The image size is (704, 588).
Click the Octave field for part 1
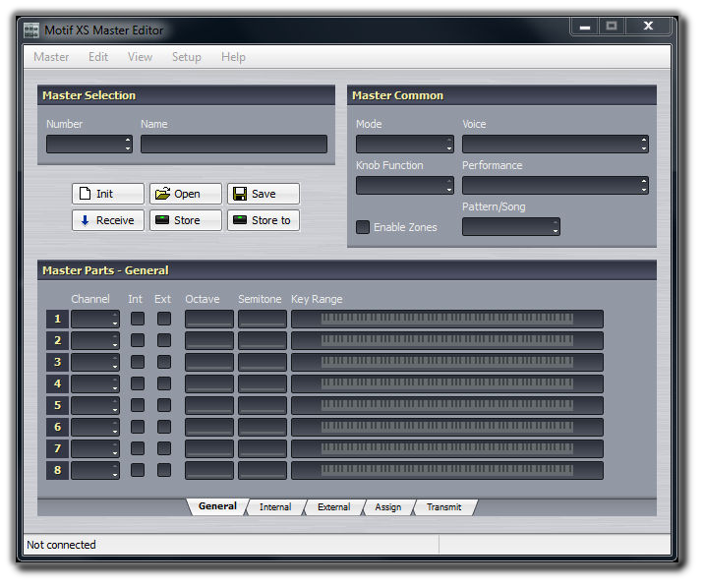click(209, 319)
